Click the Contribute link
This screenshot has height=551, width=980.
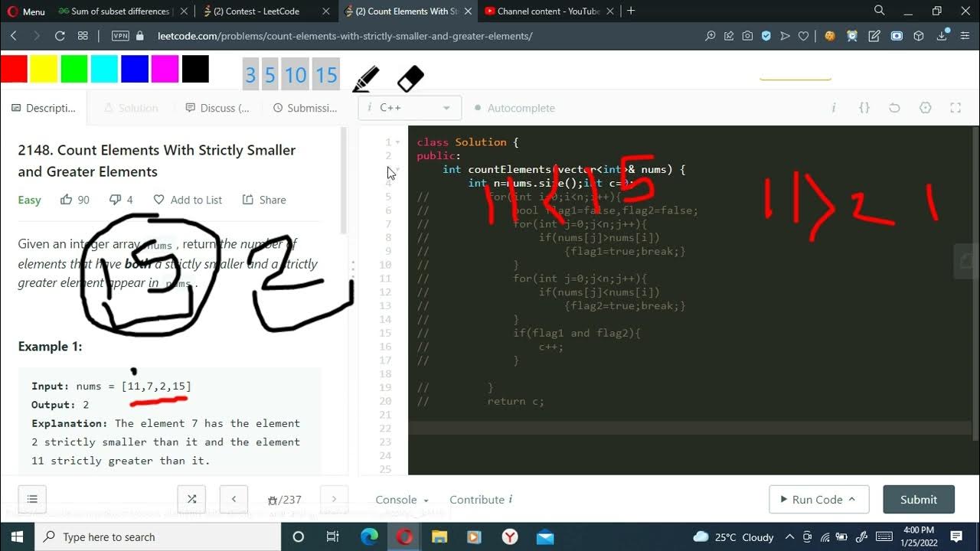point(481,500)
